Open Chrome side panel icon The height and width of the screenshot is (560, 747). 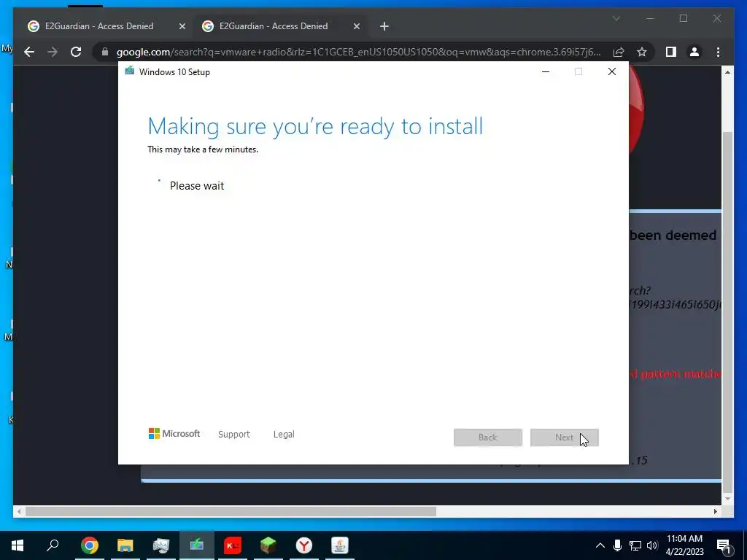click(671, 52)
